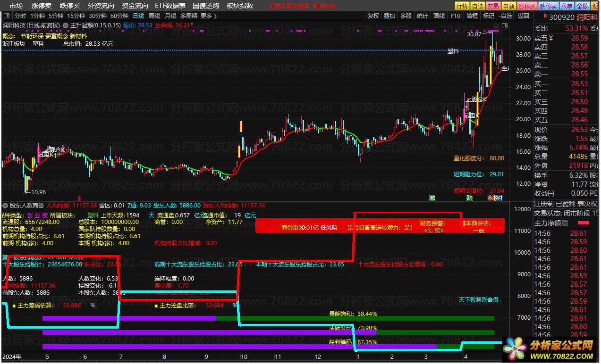Click the yellow 自选 button
The image size is (601, 364).
tap(478, 6)
